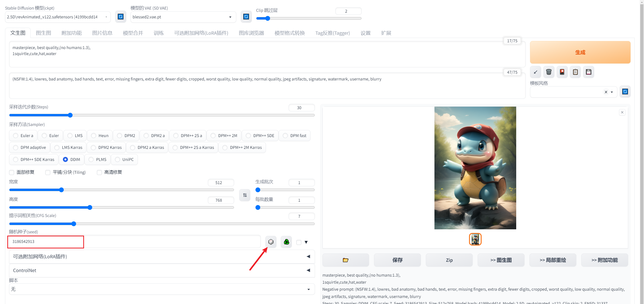
Task: Click the negative prompt text box
Action: pos(267,85)
